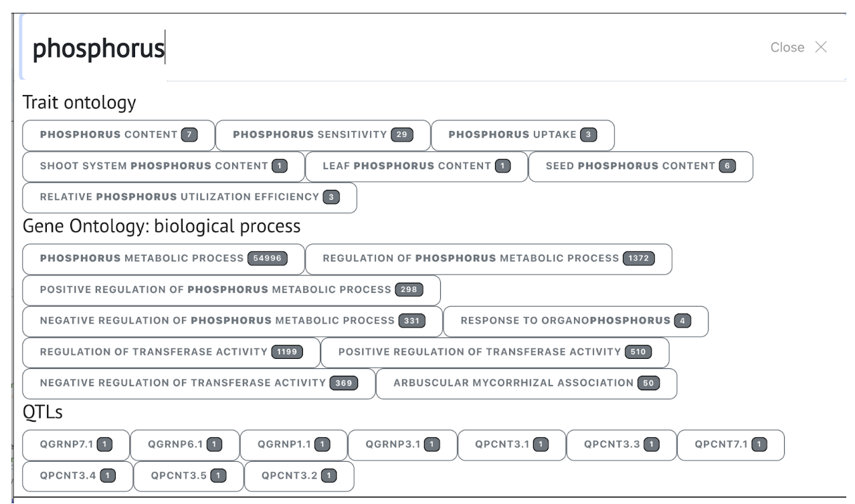Click Negative Regulation of Transferase Activity

pyautogui.click(x=199, y=383)
